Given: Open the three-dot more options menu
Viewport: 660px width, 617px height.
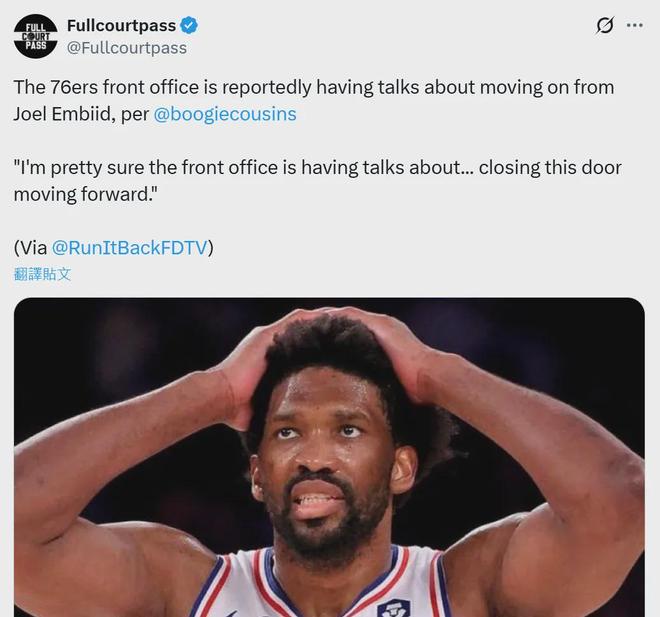Looking at the screenshot, I should coord(634,25).
